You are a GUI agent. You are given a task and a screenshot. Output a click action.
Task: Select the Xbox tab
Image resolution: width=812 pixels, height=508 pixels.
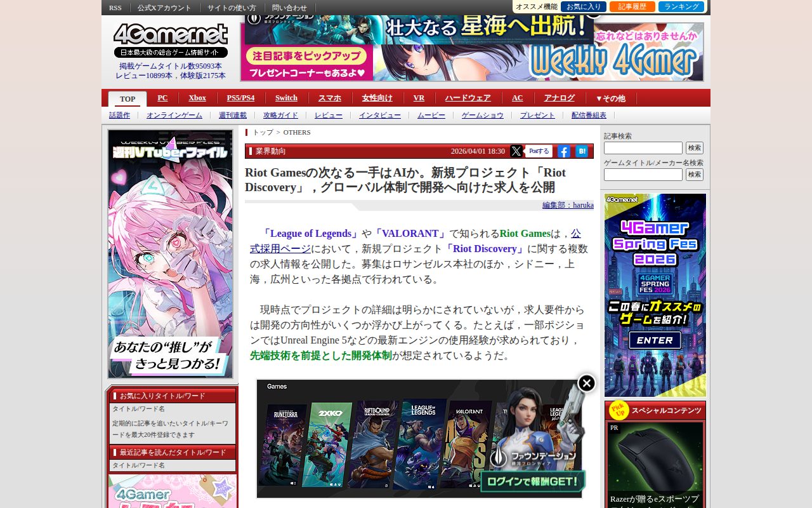click(197, 98)
